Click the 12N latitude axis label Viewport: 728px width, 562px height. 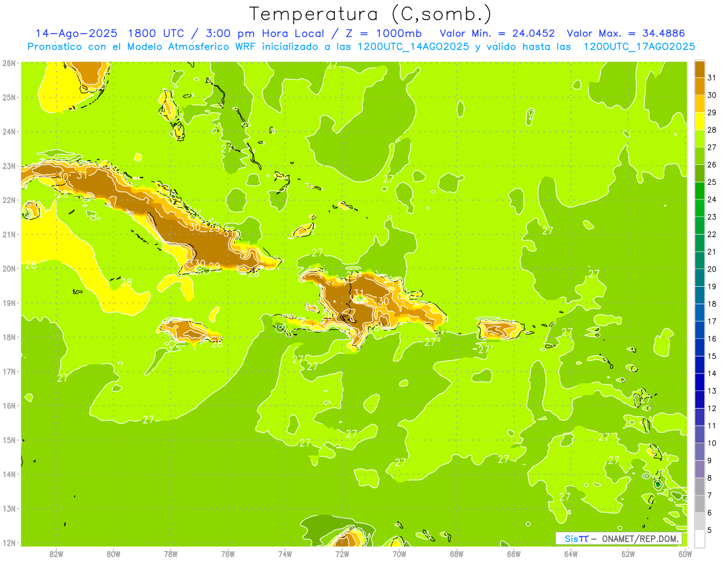pos(8,543)
